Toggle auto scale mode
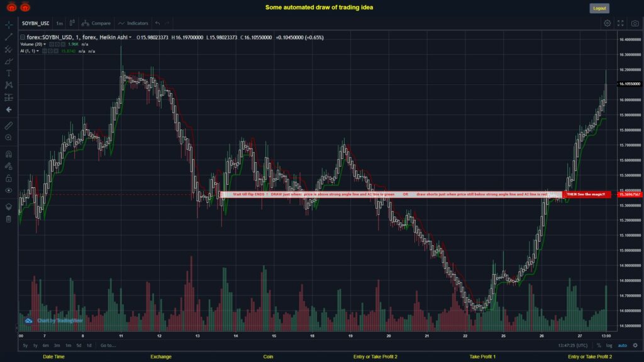This screenshot has width=644, height=362. pyautogui.click(x=622, y=346)
